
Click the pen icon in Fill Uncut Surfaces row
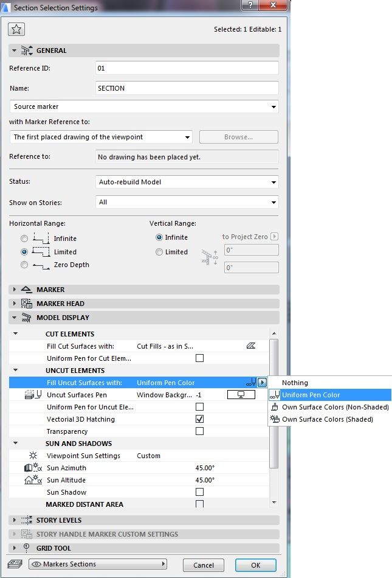pos(251,382)
